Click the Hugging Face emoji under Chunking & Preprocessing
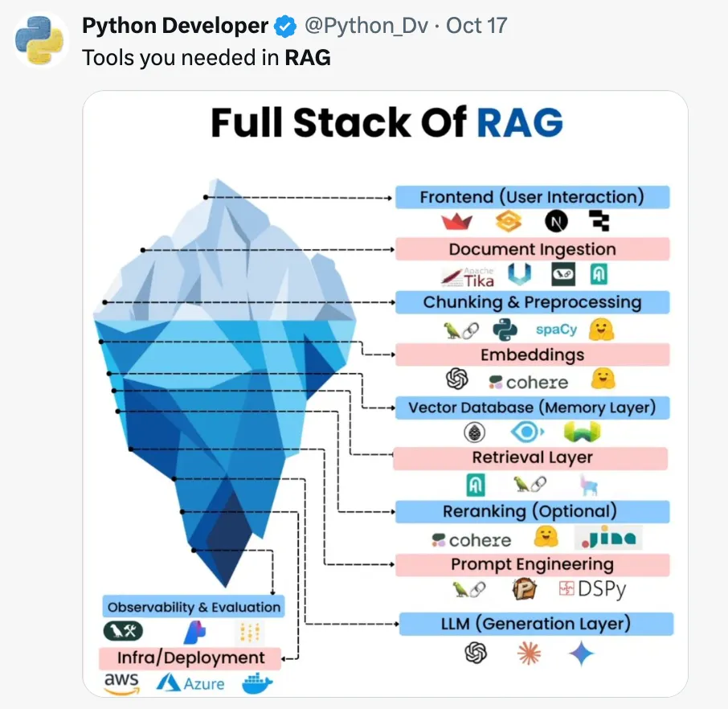Screen dimensions: 728x709 601,330
